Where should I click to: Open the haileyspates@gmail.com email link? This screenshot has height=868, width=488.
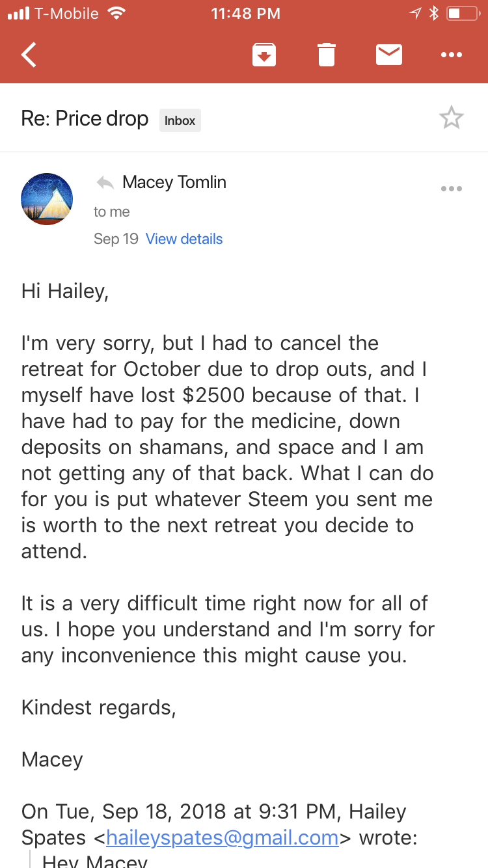tap(223, 837)
